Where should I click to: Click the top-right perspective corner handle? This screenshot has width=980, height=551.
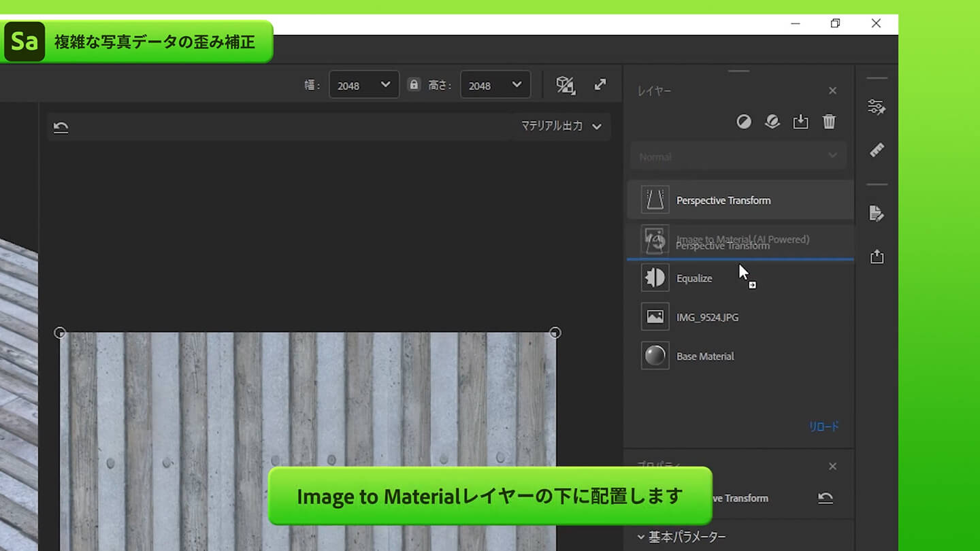(555, 333)
